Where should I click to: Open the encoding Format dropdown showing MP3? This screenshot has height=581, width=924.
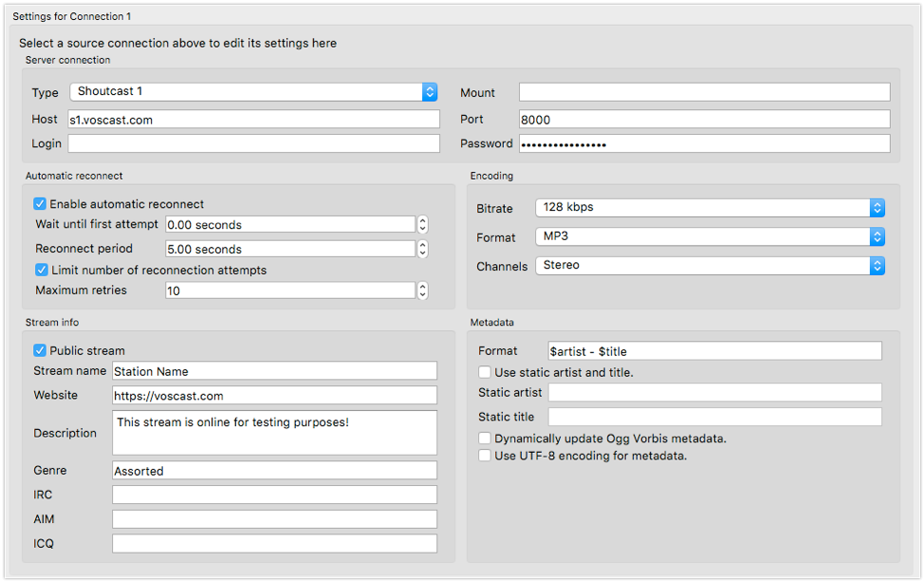[x=711, y=236]
